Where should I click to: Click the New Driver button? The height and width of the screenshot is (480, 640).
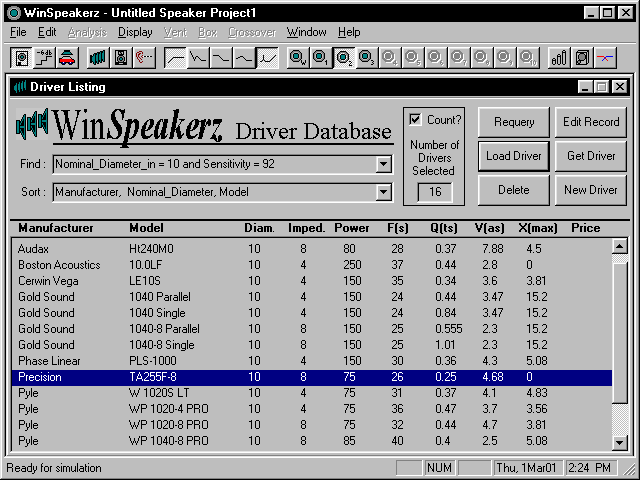pyautogui.click(x=591, y=190)
